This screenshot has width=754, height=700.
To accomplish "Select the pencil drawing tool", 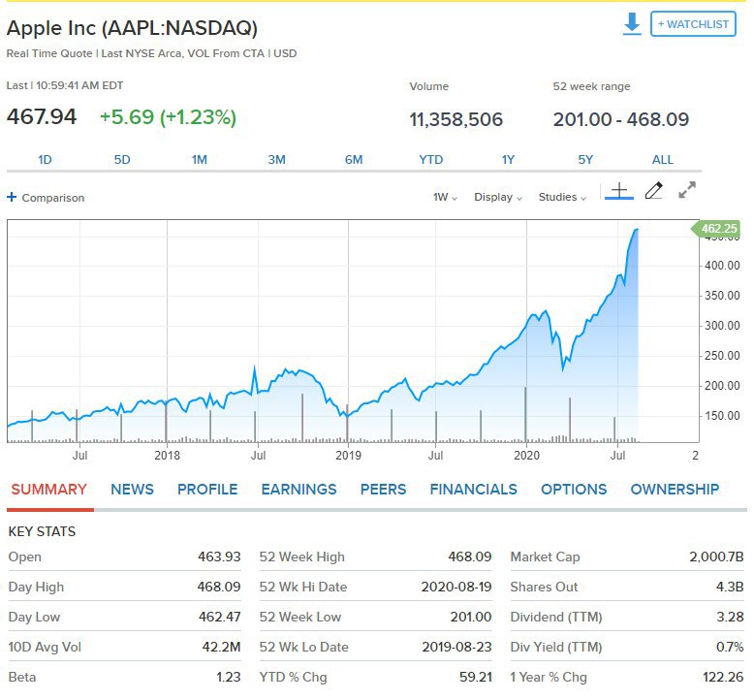I will (x=654, y=191).
